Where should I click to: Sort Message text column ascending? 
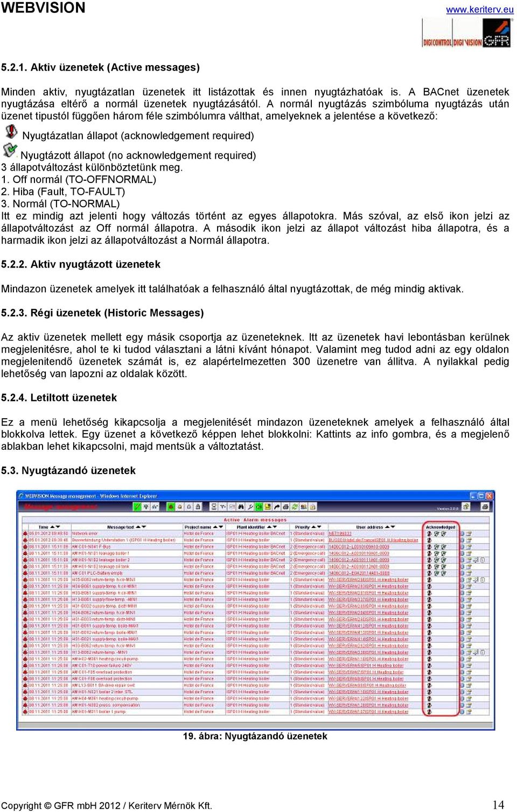(x=138, y=527)
